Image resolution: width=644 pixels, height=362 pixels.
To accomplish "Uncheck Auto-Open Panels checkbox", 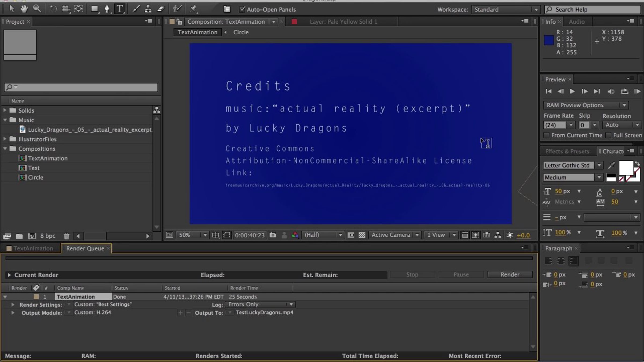I will (242, 9).
